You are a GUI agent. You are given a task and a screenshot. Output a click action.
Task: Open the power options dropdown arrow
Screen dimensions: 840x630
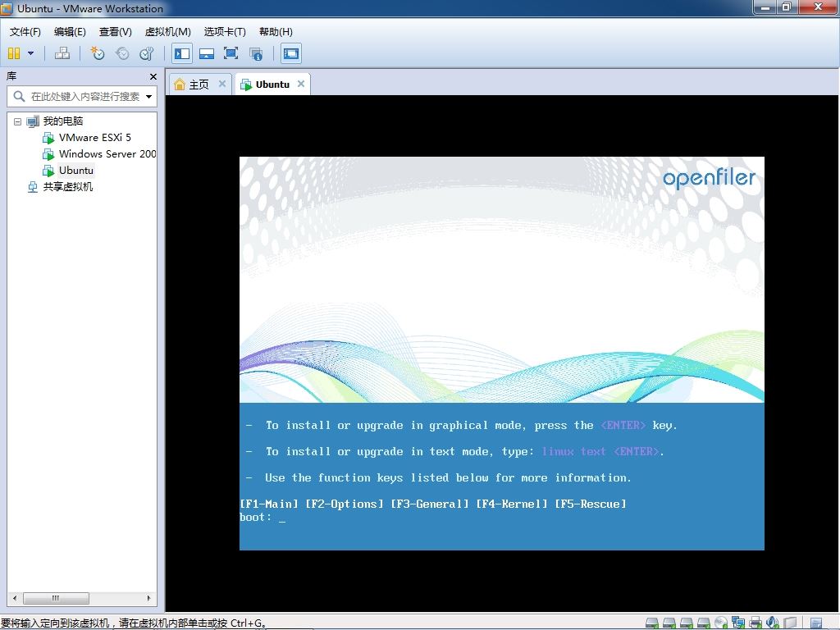click(x=30, y=53)
